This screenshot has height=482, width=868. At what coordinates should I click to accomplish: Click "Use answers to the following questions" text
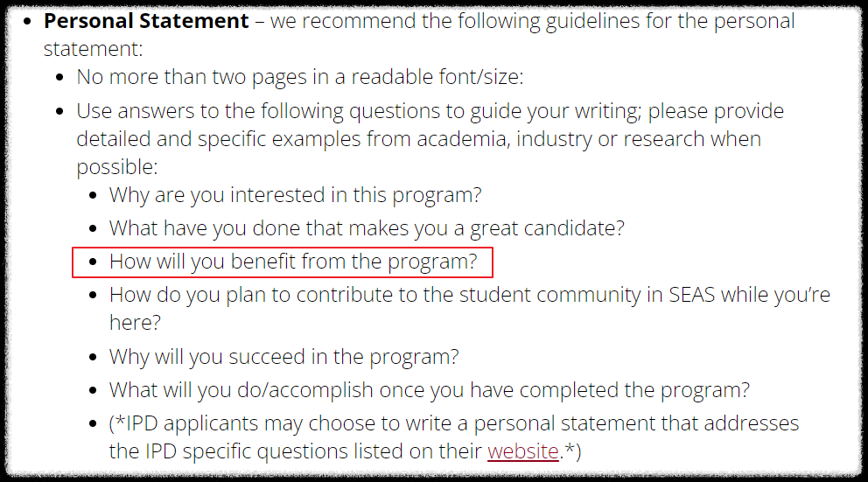430,139
